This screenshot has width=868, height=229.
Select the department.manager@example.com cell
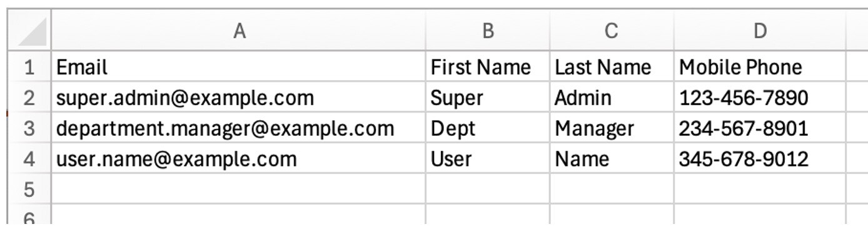pyautogui.click(x=238, y=128)
